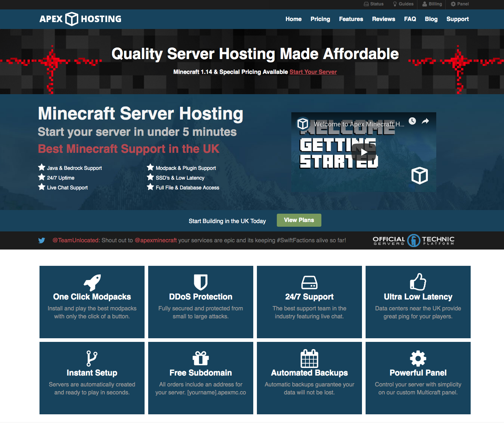Click the Watch Later clock on the video
Screen dimensions: 504x423
click(x=412, y=121)
